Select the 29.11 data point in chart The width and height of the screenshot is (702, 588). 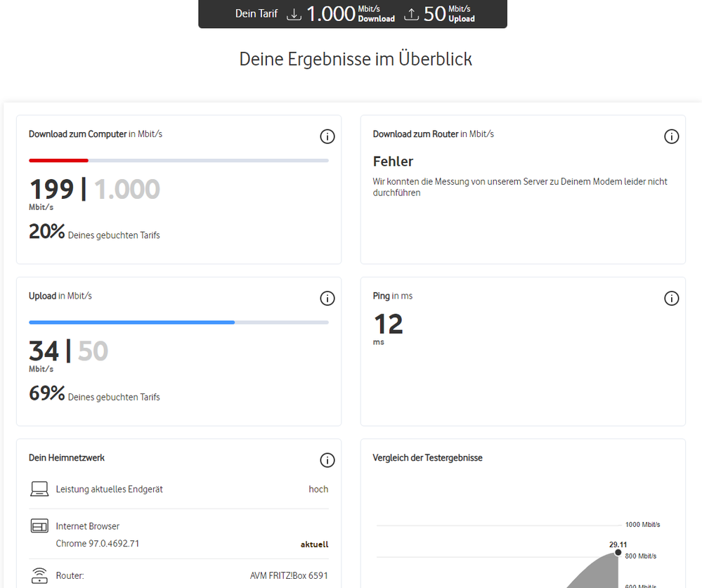click(618, 552)
